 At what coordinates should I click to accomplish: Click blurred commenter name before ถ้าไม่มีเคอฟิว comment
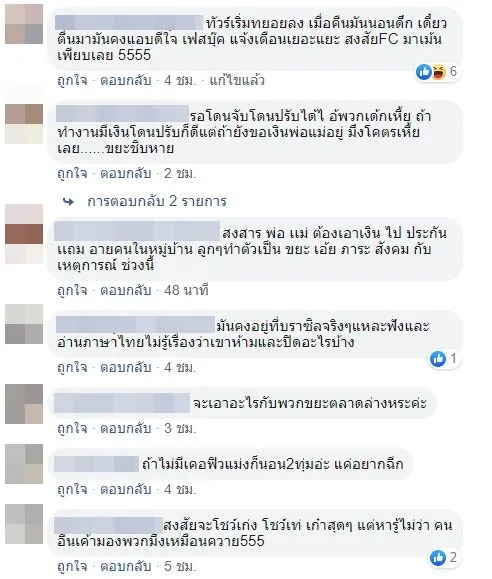click(96, 464)
